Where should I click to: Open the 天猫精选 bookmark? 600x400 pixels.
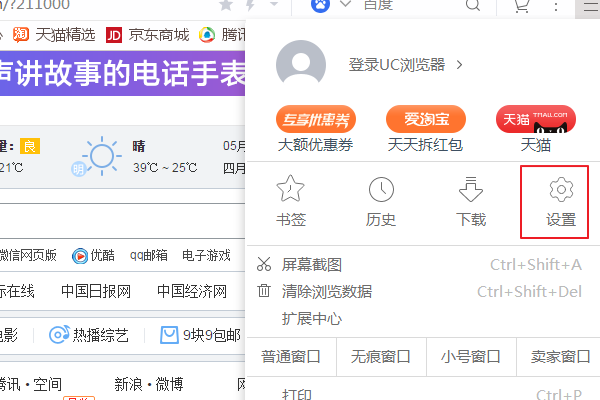pyautogui.click(x=65, y=35)
